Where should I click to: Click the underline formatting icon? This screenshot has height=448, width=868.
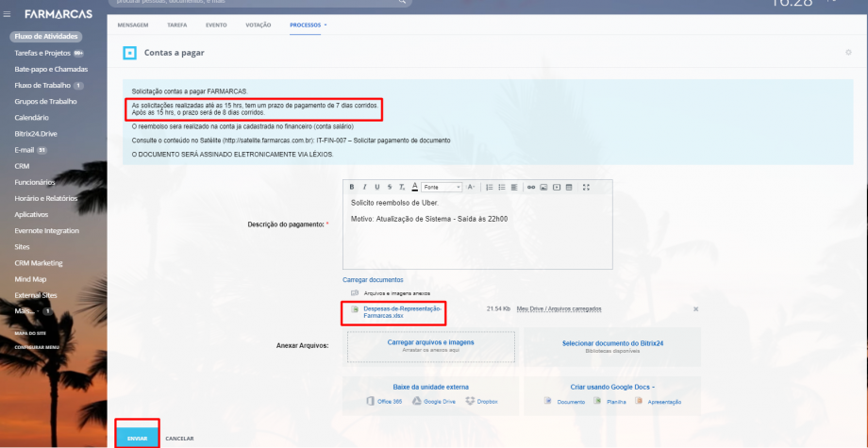coord(377,187)
